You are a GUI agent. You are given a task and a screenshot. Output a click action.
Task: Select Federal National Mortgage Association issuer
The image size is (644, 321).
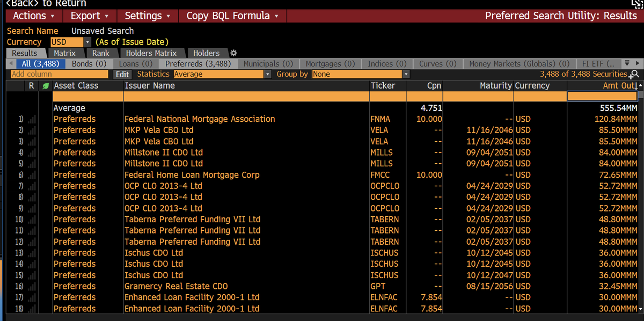click(x=200, y=119)
